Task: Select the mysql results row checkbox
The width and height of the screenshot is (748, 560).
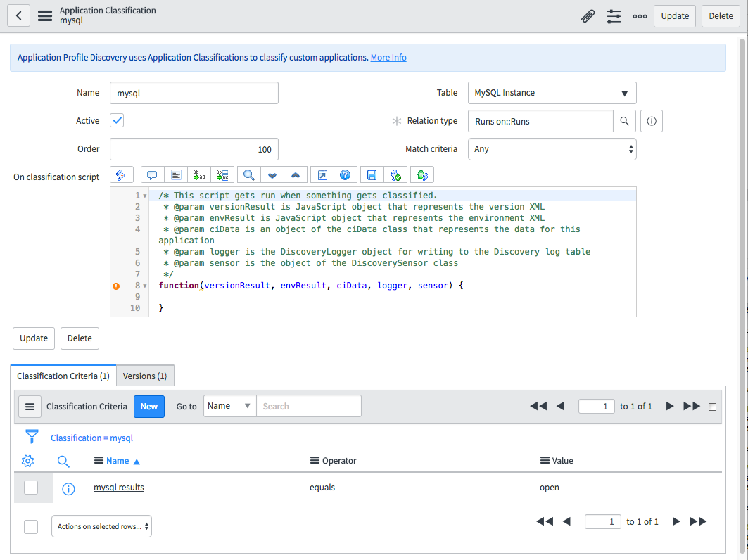Action: point(31,488)
